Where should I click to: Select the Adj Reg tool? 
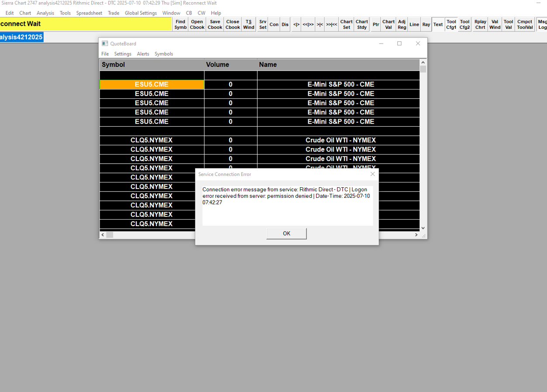402,24
